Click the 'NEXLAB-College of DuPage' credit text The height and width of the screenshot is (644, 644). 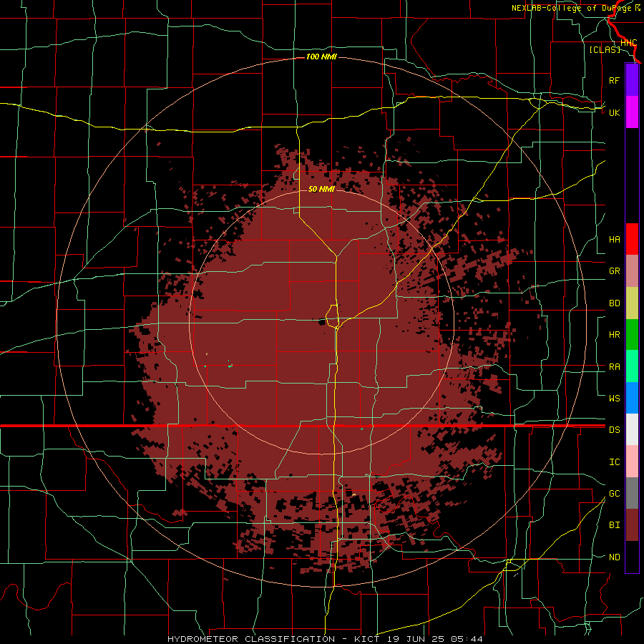[572, 8]
